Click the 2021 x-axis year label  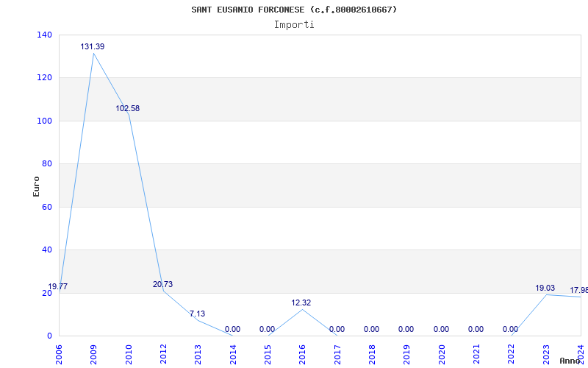pos(476,355)
